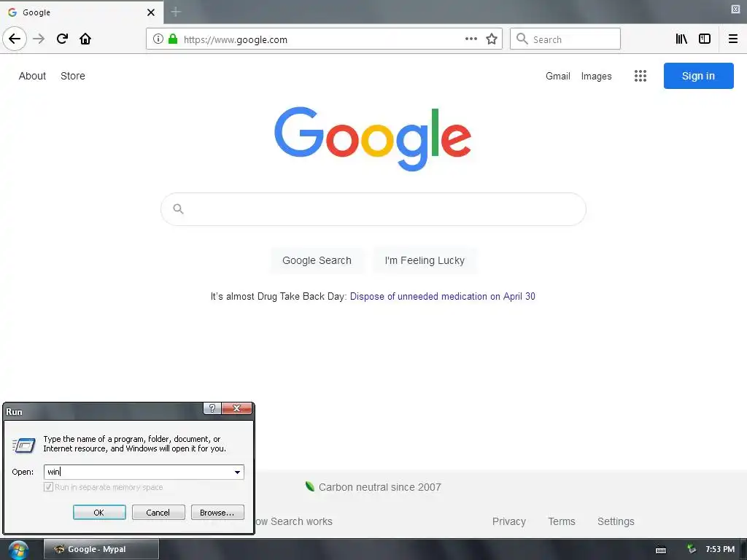This screenshot has height=560, width=747.
Task: Open the hamburger application menu
Action: tap(732, 39)
